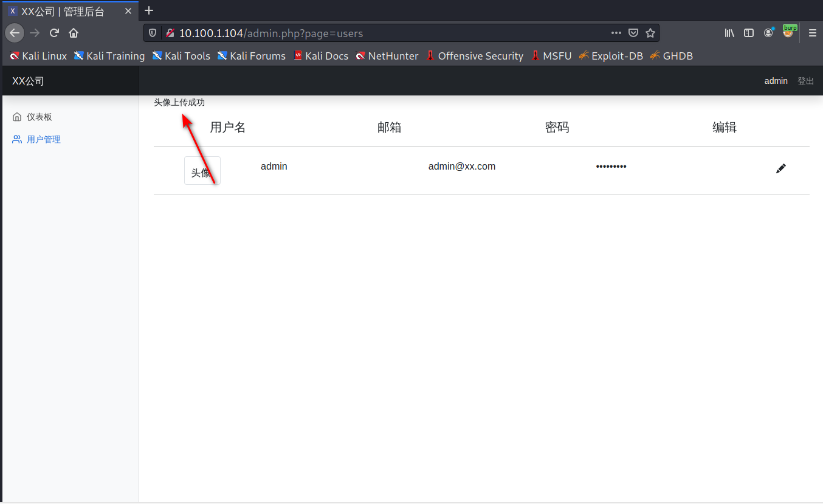Open page actions three-dot menu
The width and height of the screenshot is (823, 504).
[x=616, y=33]
